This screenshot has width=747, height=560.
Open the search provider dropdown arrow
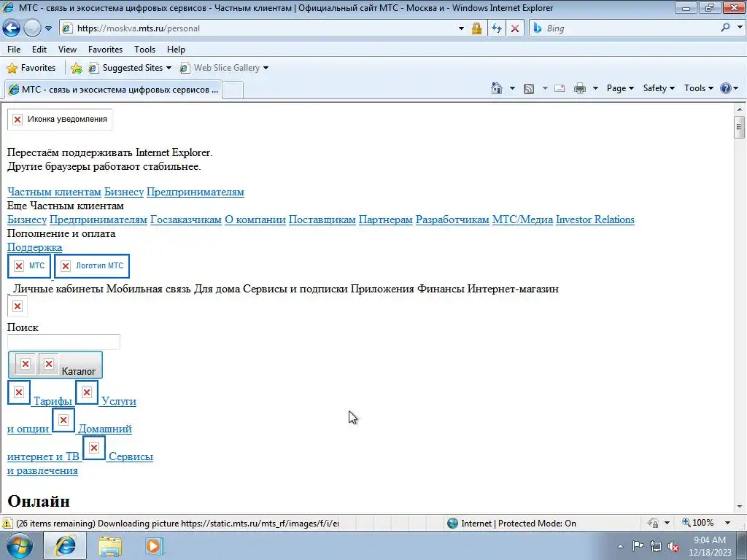tap(740, 28)
